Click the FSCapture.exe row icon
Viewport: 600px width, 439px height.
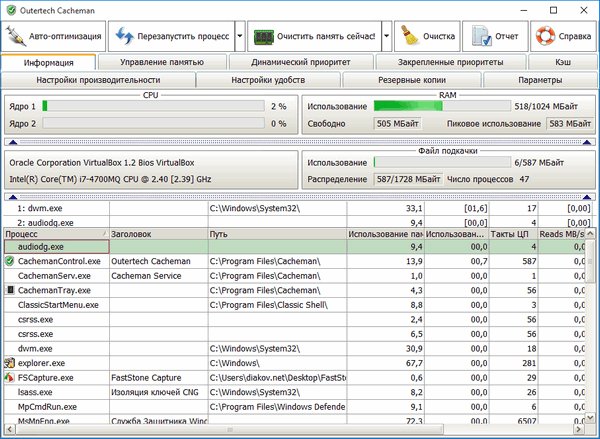click(9, 377)
